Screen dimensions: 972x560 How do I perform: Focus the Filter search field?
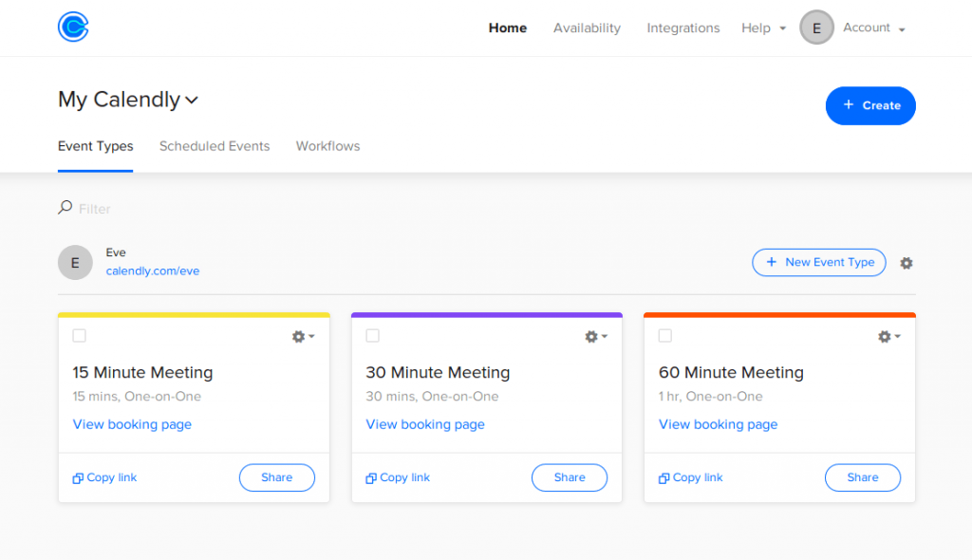[95, 209]
